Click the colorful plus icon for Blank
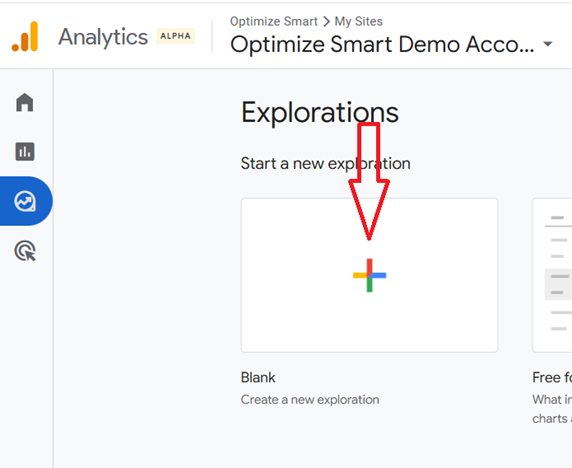 pyautogui.click(x=369, y=275)
